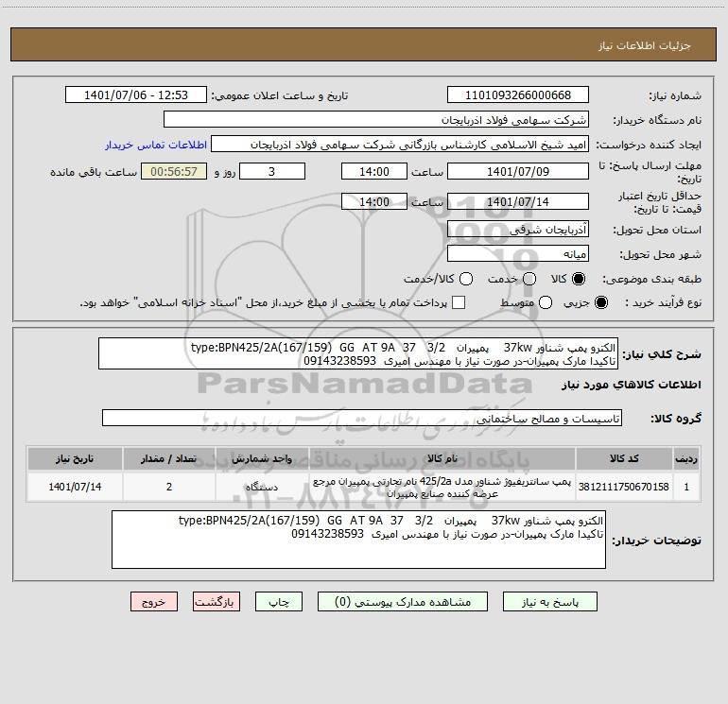Click the countdown timer 00:56:57
This screenshot has height=704, width=728.
tap(174, 172)
